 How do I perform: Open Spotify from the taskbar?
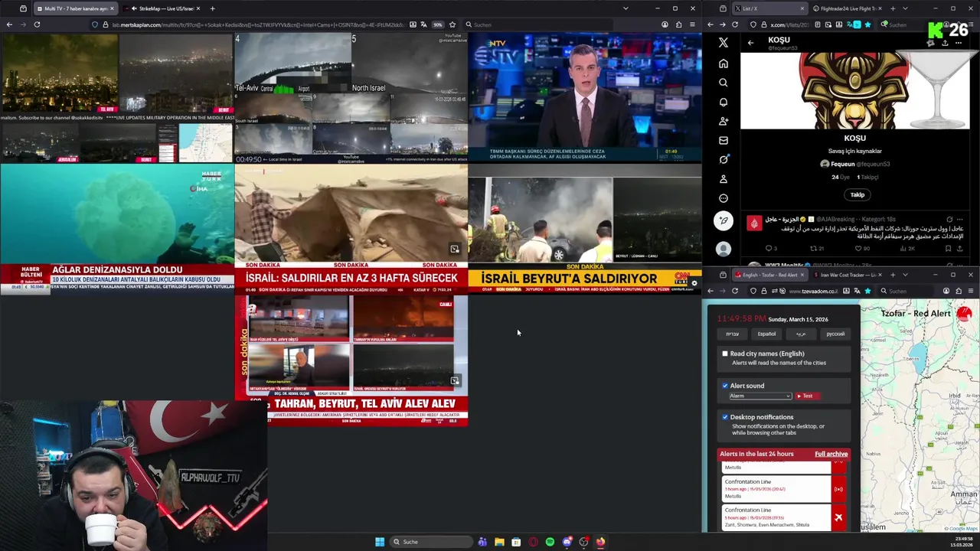(550, 542)
